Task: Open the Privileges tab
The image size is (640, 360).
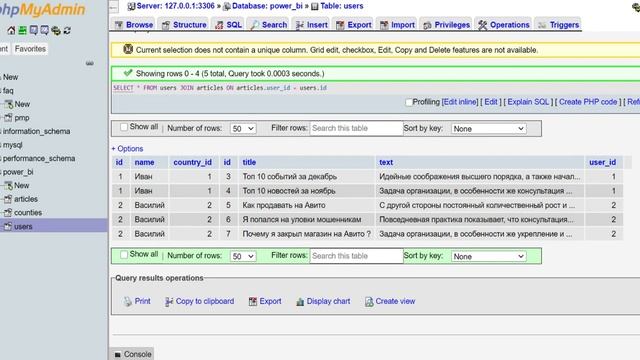Action: click(x=447, y=25)
